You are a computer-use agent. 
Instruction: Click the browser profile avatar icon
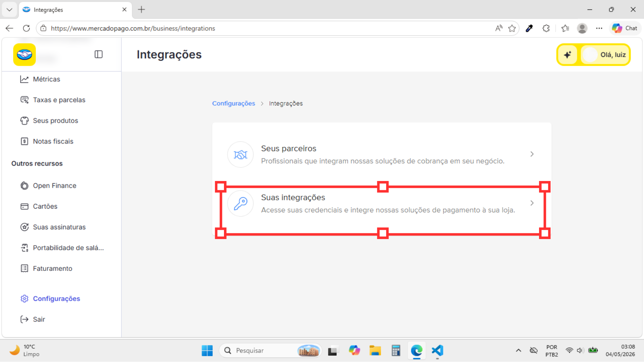point(582,28)
